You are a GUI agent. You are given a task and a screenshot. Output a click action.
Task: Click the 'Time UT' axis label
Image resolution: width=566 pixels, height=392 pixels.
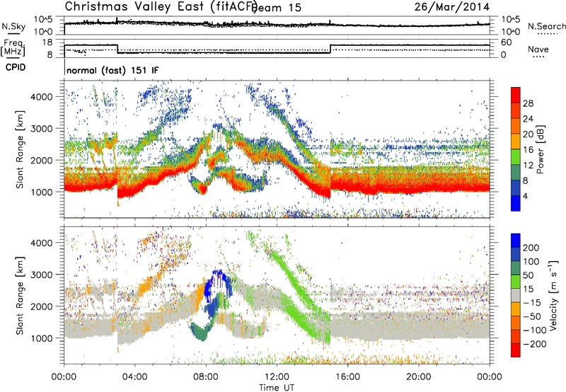tap(277, 387)
